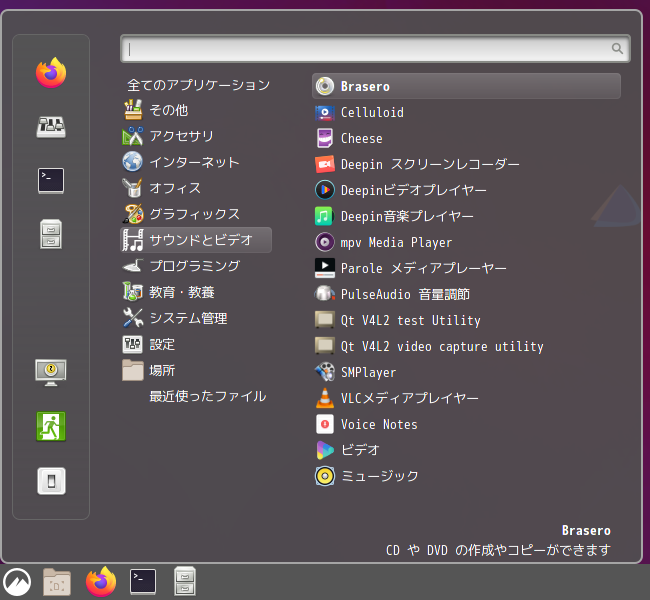This screenshot has width=650, height=600.
Task: Launch Qt V4L2 test Utility
Action: (x=466, y=320)
